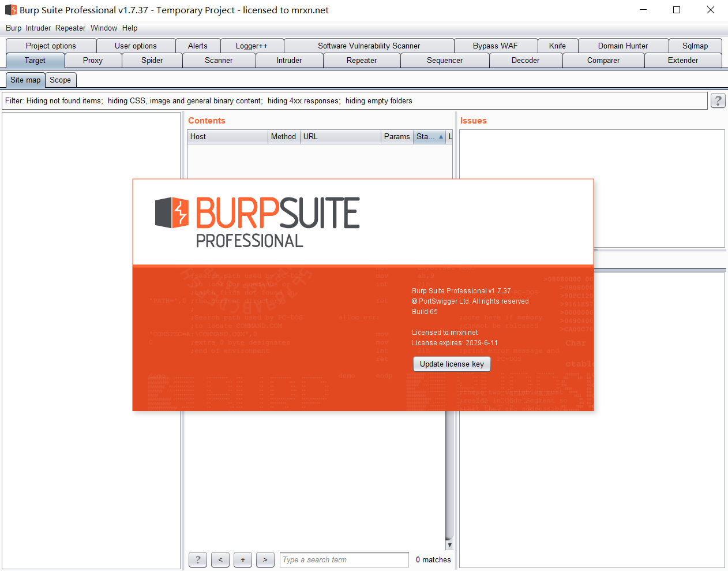Switch to the Proxy tab

(93, 61)
